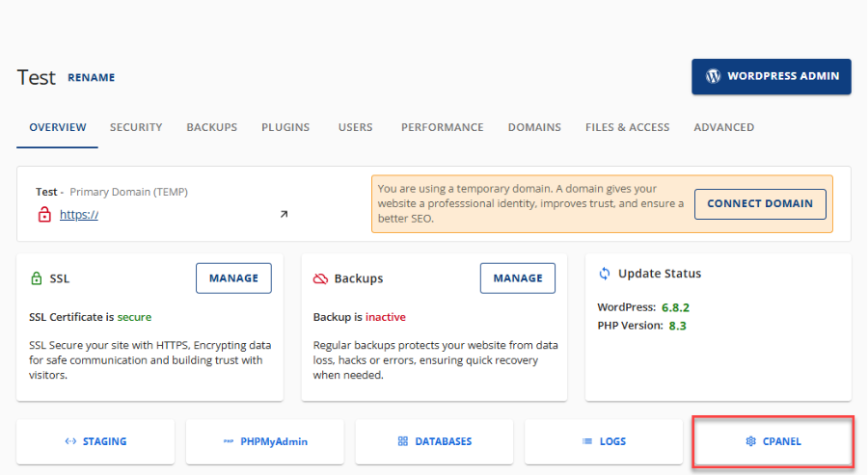This screenshot has width=868, height=475.
Task: Open the Files & Access tab
Action: [x=627, y=127]
